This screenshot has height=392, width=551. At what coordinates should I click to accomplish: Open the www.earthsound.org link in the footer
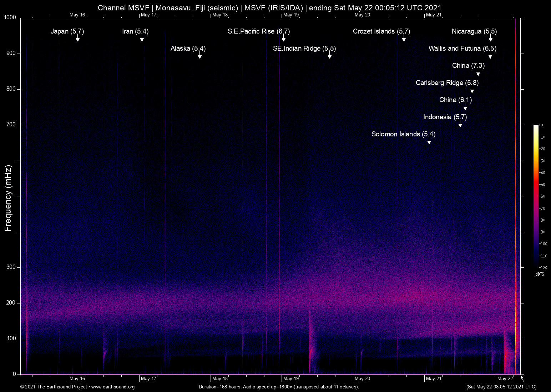click(113, 387)
